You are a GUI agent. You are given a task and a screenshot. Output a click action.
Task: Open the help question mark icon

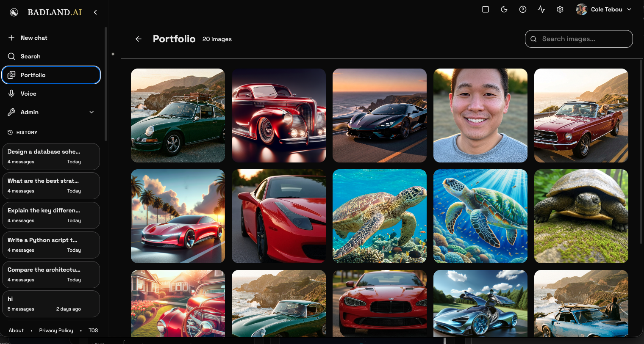(x=522, y=9)
